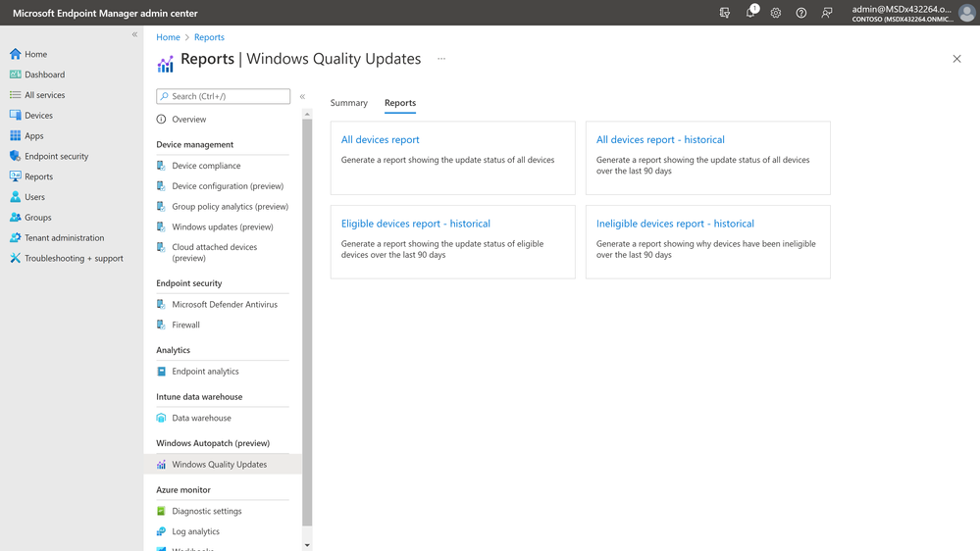The height and width of the screenshot is (551, 980).
Task: Open the ellipsis more options next to title
Action: (441, 59)
